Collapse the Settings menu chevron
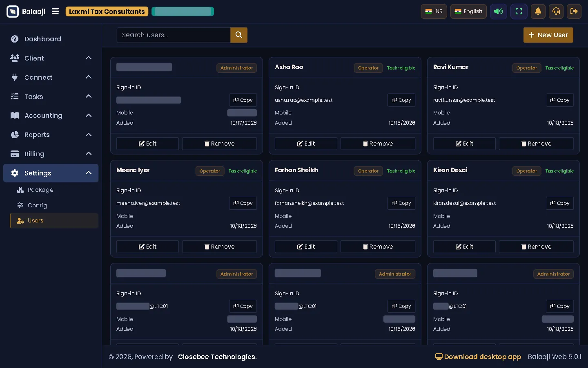The width and height of the screenshot is (588, 368). pyautogui.click(x=89, y=173)
